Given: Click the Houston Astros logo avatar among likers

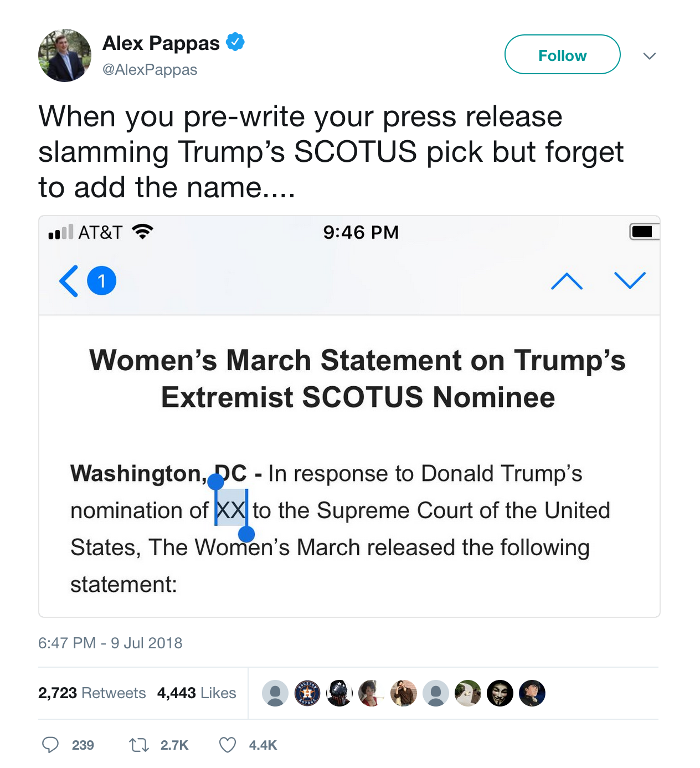Looking at the screenshot, I should tap(307, 693).
